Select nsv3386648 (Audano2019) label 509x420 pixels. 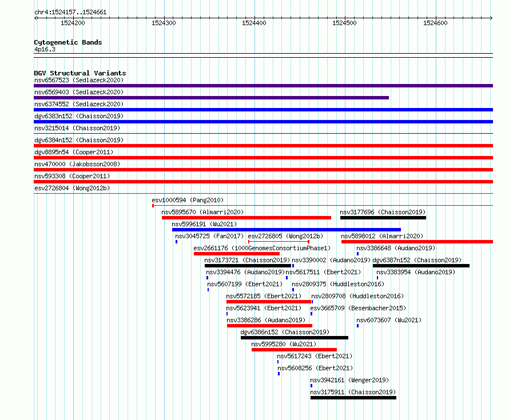[396, 248]
